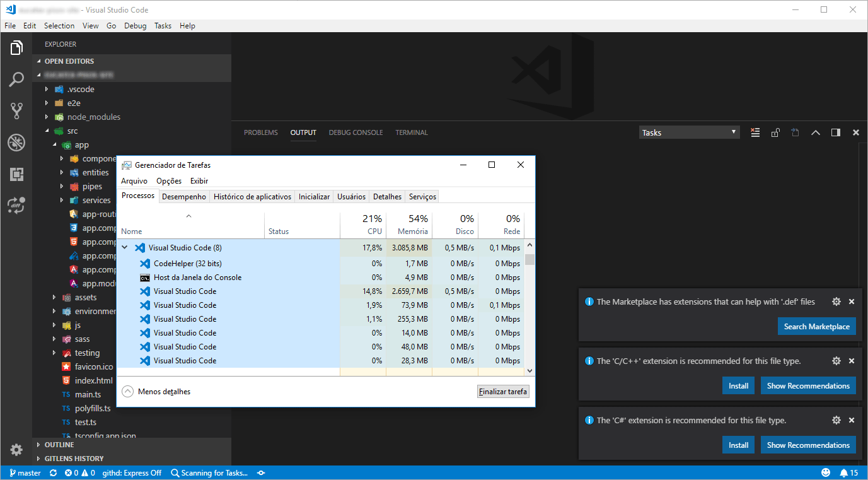Click the smiley feedback icon in status bar
This screenshot has height=480, width=868.
[x=826, y=473]
